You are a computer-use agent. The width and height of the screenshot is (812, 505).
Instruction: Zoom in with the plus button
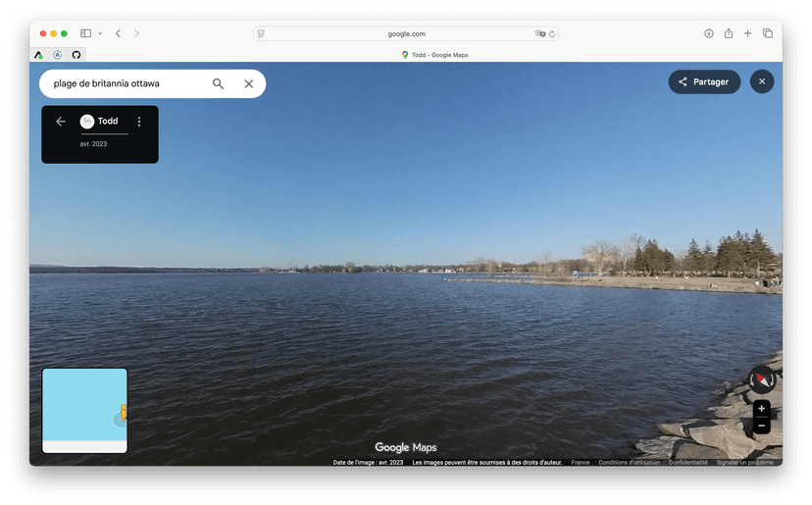[762, 408]
